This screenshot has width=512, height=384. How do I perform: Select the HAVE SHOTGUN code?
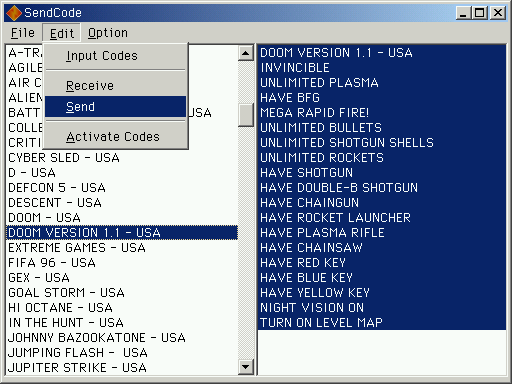pos(382,173)
